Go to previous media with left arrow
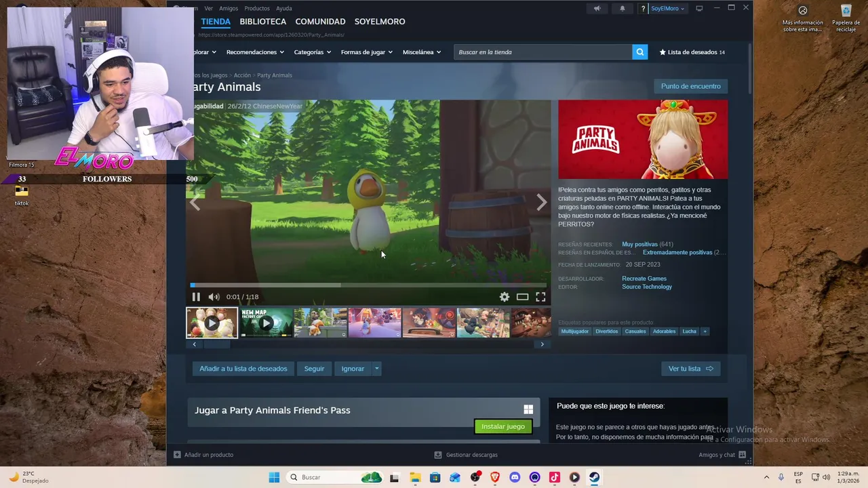 click(195, 202)
